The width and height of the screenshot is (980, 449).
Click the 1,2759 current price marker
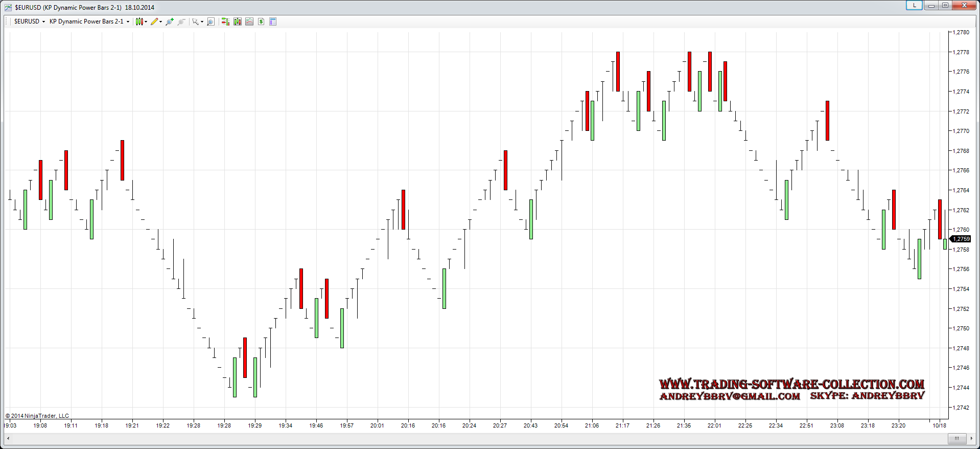(961, 239)
